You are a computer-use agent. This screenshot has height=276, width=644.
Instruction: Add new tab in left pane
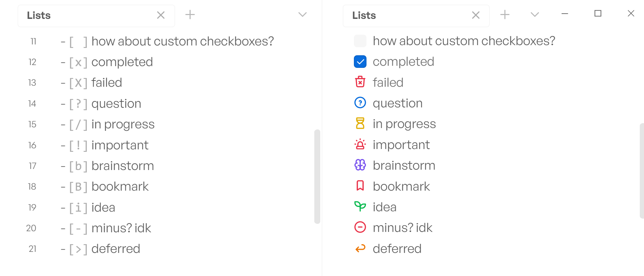190,15
